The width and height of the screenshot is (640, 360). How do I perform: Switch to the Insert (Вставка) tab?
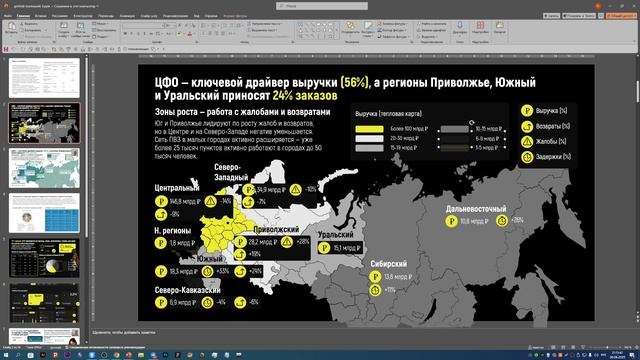(x=40, y=16)
